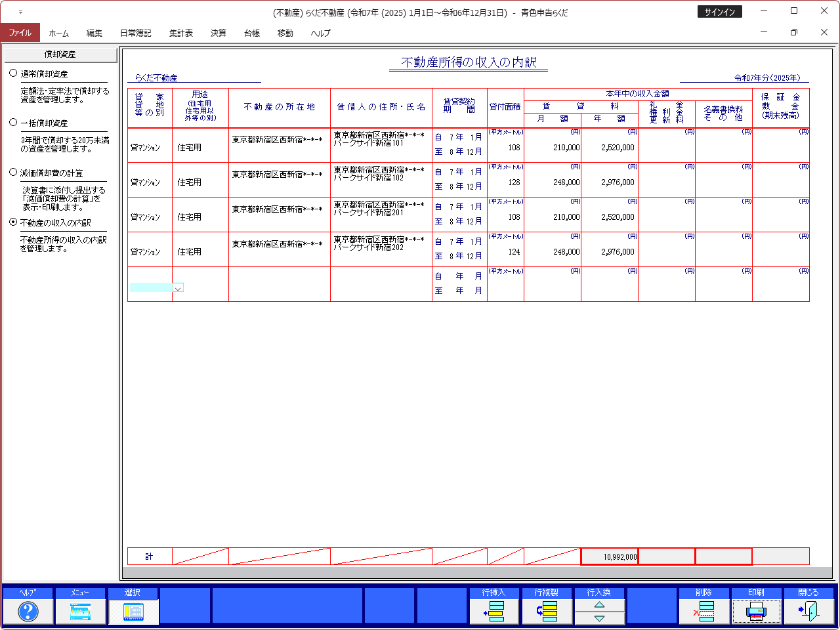Open the メニュー icon button

click(80, 612)
